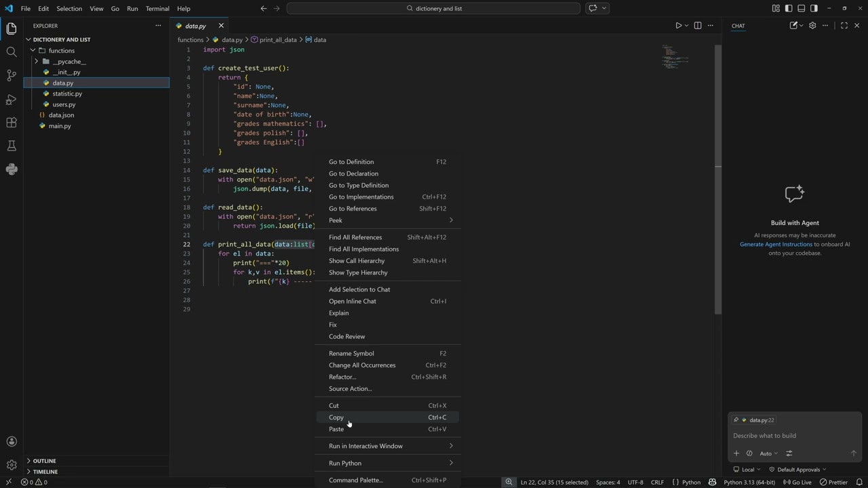Click the Prettier status bar item
This screenshot has width=868, height=488.
point(833,483)
